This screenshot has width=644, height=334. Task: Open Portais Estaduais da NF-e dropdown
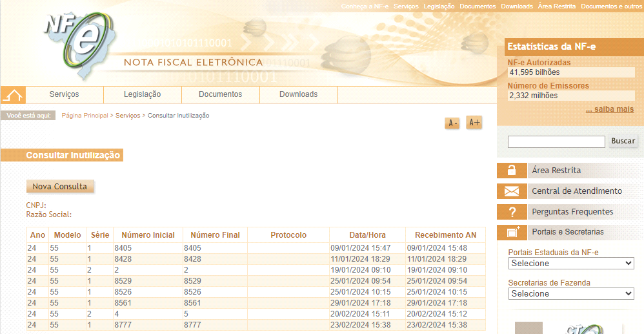coord(570,264)
